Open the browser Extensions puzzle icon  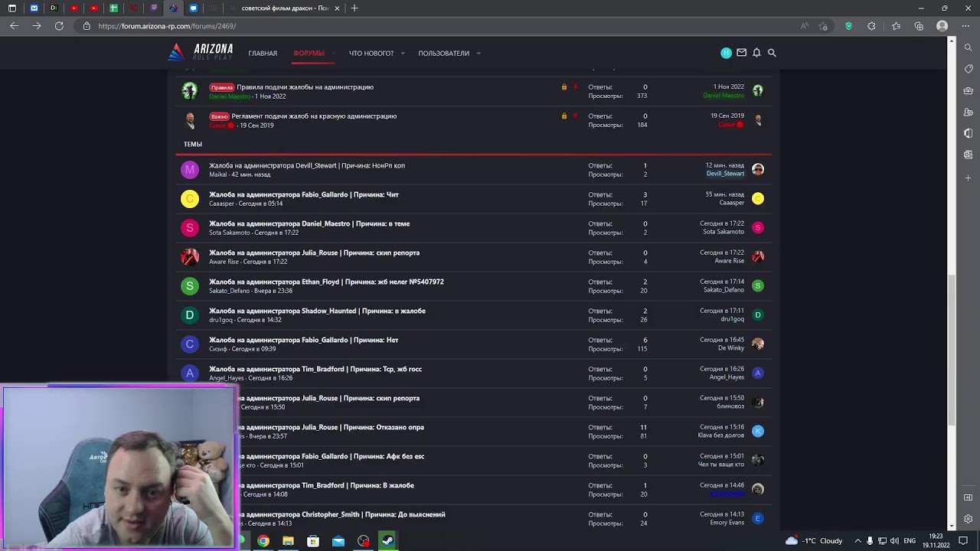click(x=871, y=26)
